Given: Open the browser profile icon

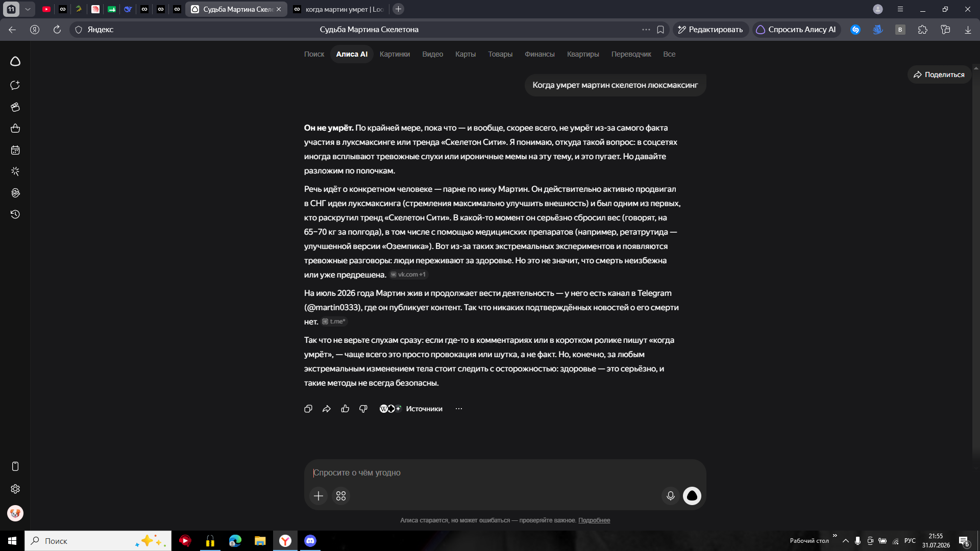Looking at the screenshot, I should tap(878, 9).
